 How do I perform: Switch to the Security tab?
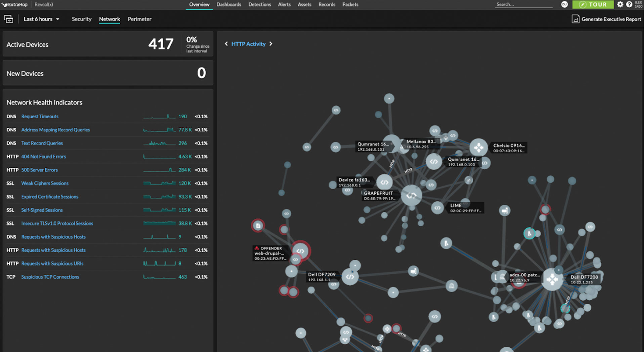point(82,19)
